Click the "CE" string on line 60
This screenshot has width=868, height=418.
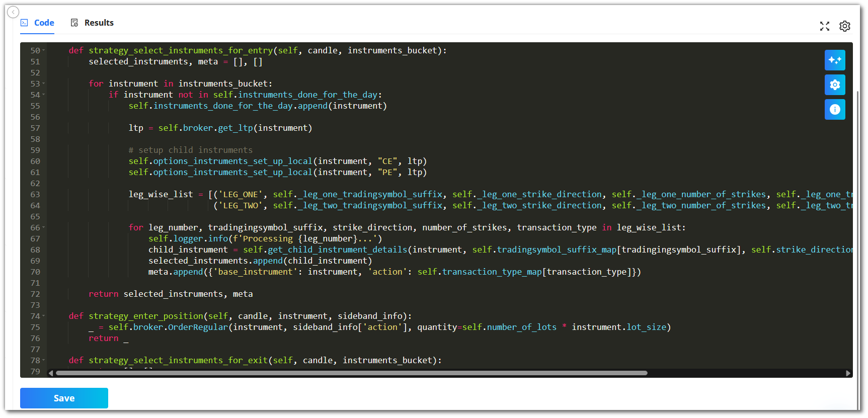pyautogui.click(x=387, y=161)
